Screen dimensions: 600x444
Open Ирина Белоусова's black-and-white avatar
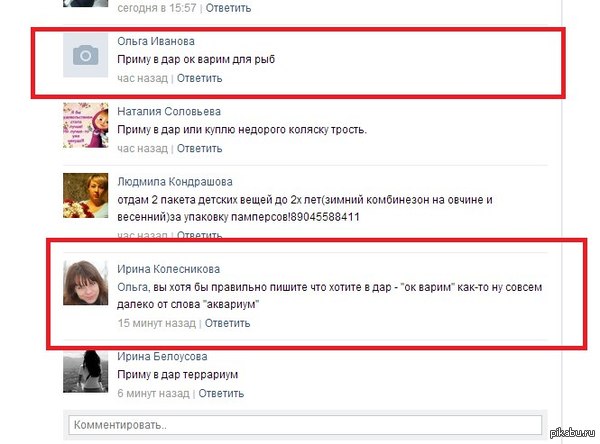(85, 371)
